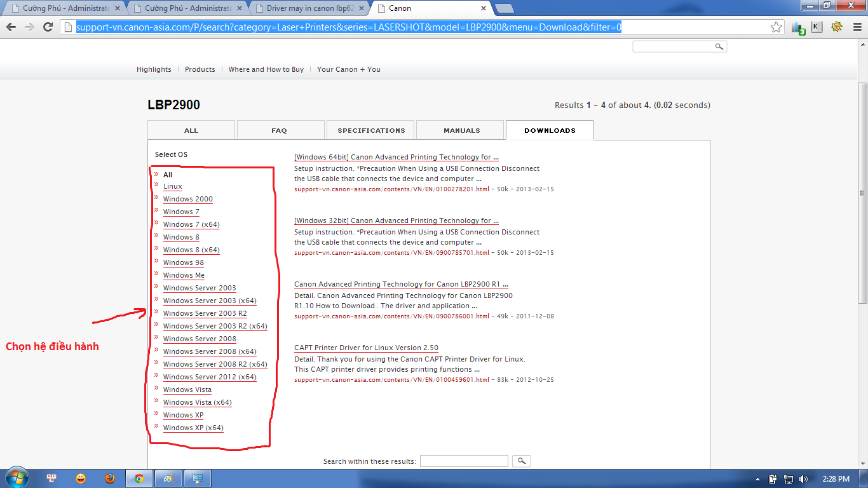Open the FAQ tab
Screen dimensions: 868x488
point(280,130)
